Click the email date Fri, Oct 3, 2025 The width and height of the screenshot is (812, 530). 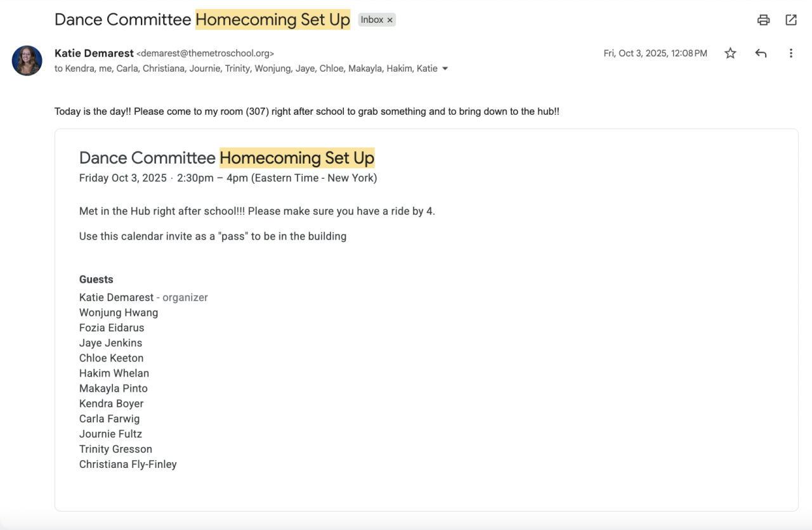coord(655,53)
